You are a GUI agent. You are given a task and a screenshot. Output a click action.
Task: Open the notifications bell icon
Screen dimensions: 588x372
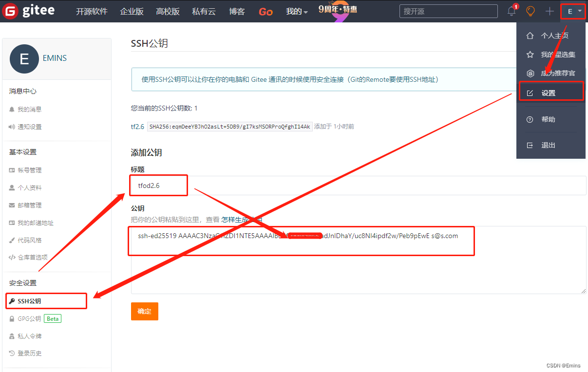click(512, 11)
